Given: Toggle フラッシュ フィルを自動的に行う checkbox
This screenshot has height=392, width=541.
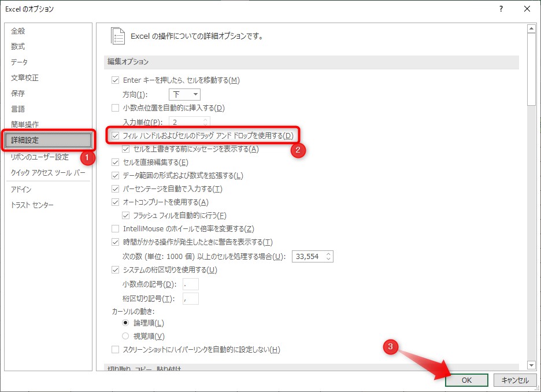Looking at the screenshot, I should coord(125,216).
